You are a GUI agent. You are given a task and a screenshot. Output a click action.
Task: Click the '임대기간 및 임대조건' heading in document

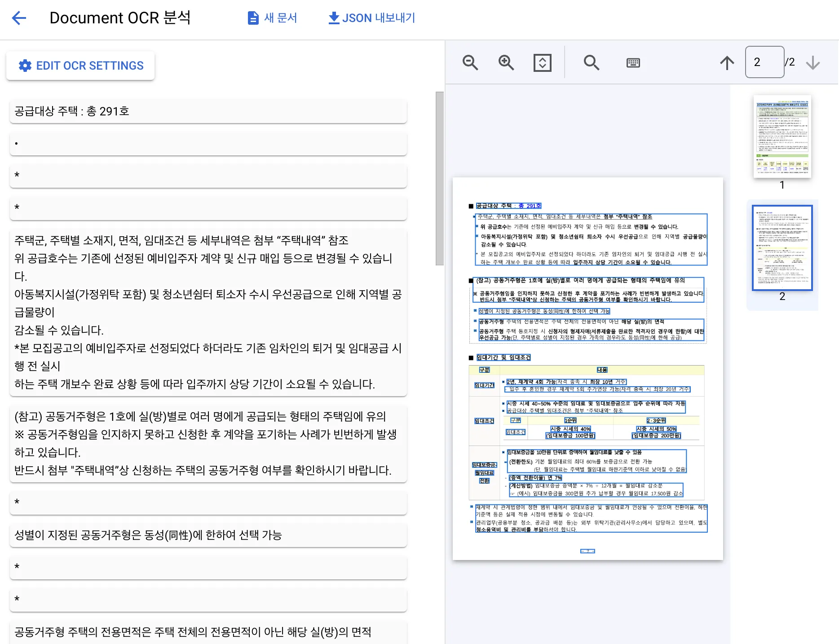pyautogui.click(x=503, y=357)
